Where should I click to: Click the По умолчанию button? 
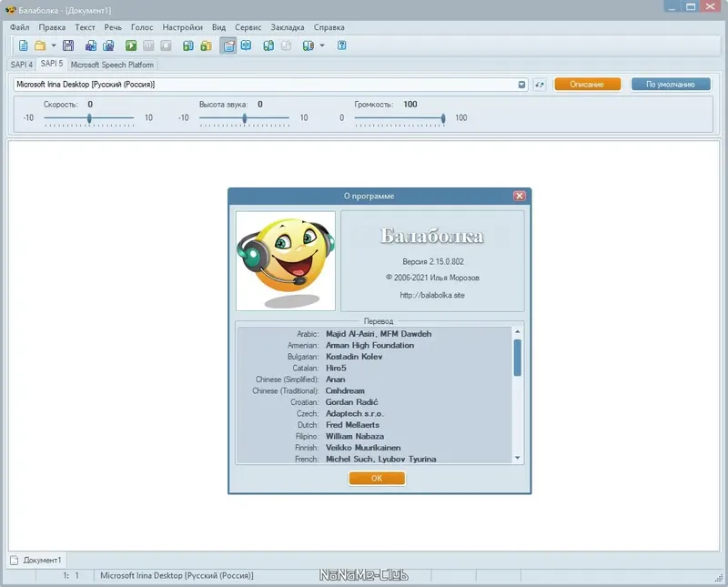point(671,85)
